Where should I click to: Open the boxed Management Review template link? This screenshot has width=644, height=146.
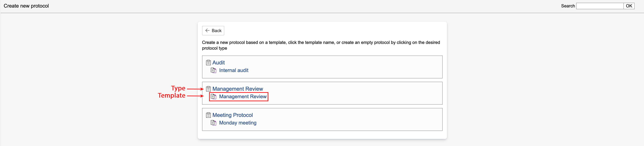pos(242,97)
